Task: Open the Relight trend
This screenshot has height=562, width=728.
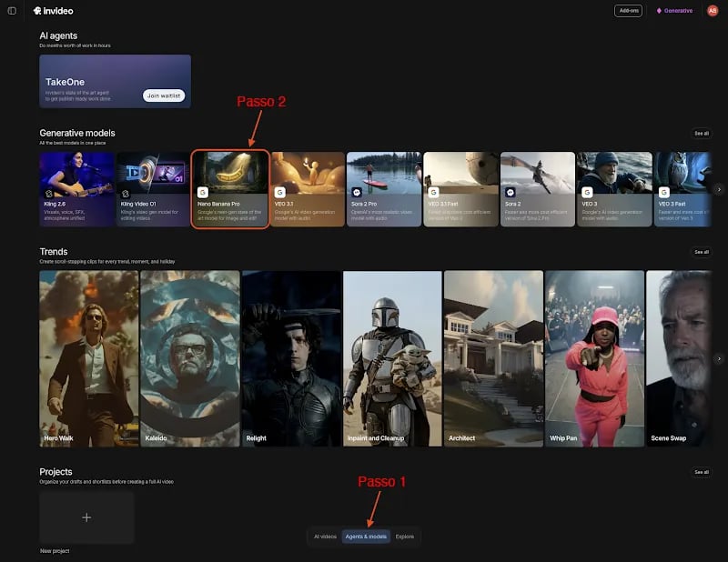Action: 291,358
